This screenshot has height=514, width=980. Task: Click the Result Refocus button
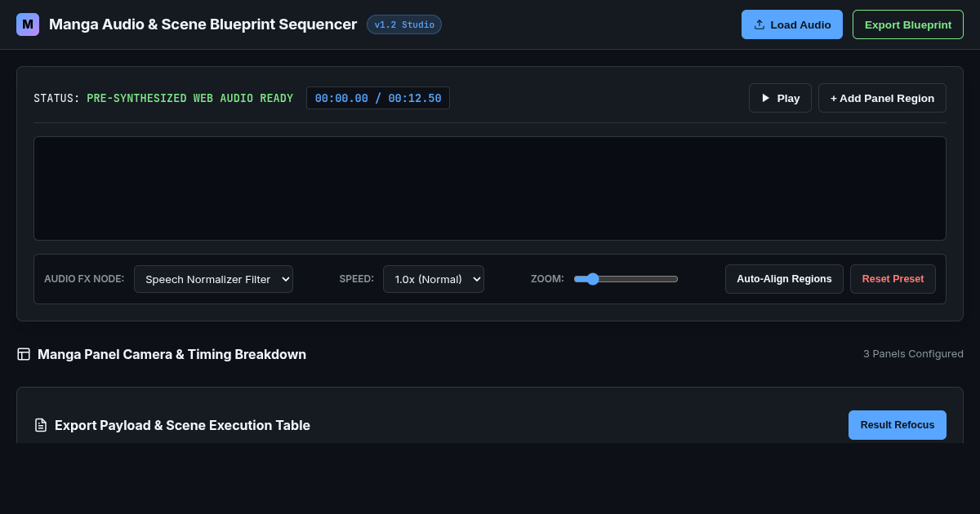[898, 425]
